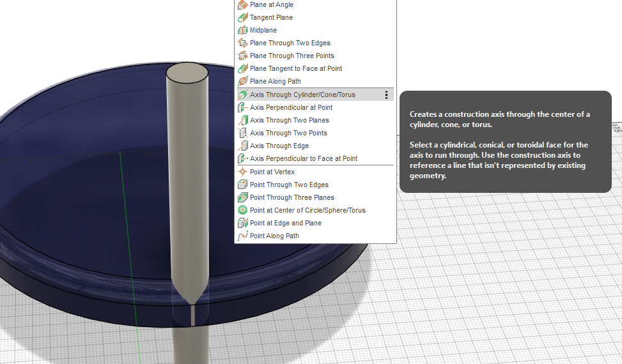Click the Plane Through Two Edges icon

[242, 43]
